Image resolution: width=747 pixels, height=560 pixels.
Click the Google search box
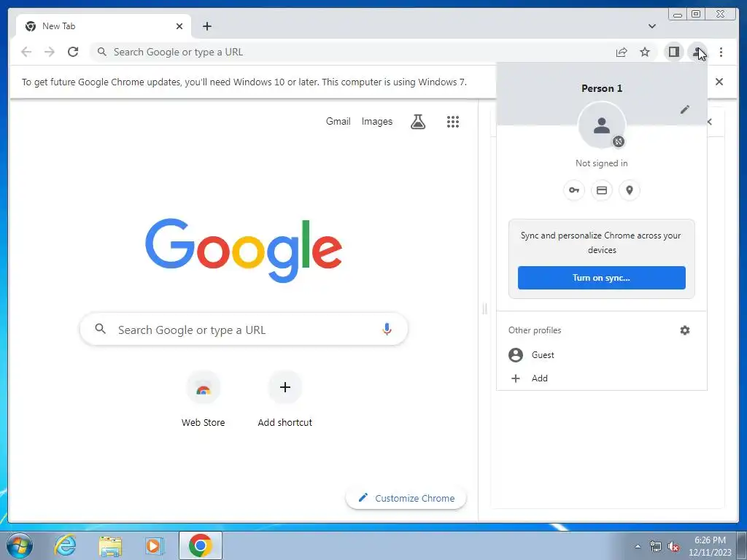point(244,329)
